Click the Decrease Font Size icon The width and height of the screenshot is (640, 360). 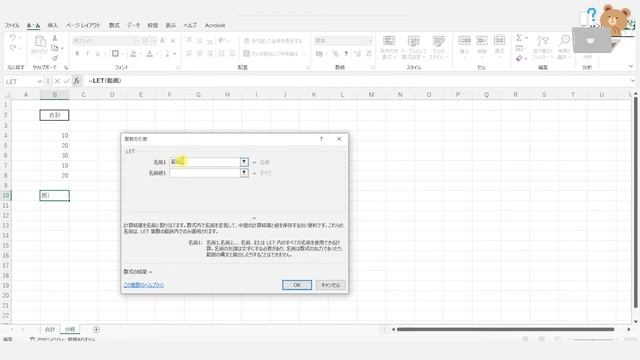173,40
